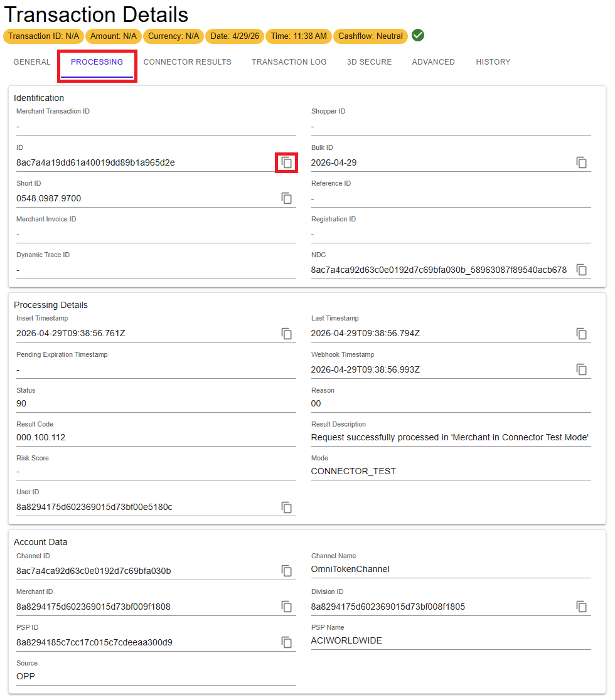
Task: Select Short ID text 0548.0987.9700
Action: pos(49,198)
